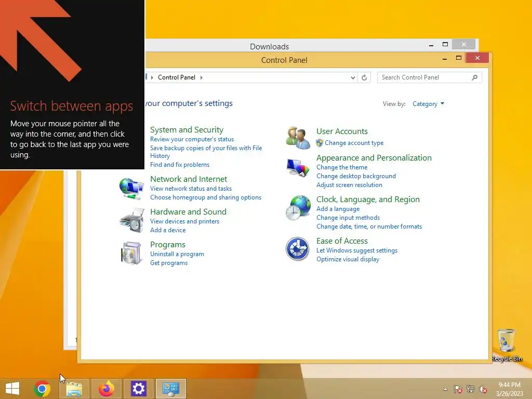Open the Programs heading
532x399 pixels.
[x=168, y=245]
